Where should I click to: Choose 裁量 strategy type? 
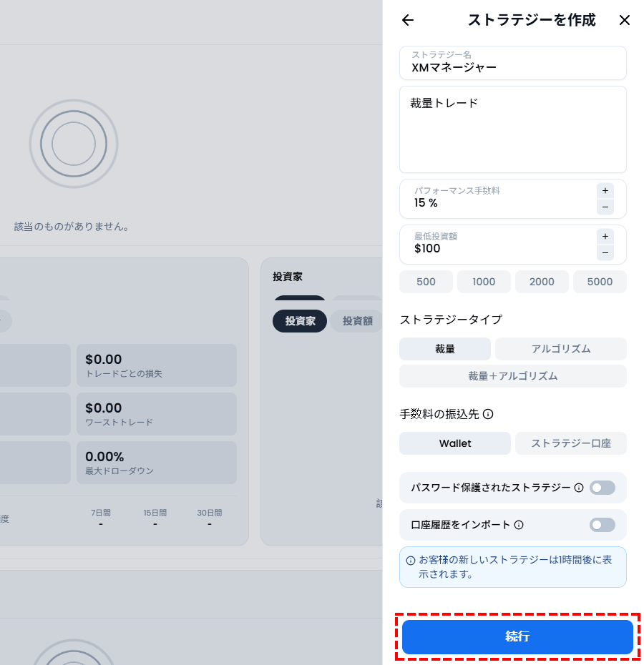(x=445, y=349)
